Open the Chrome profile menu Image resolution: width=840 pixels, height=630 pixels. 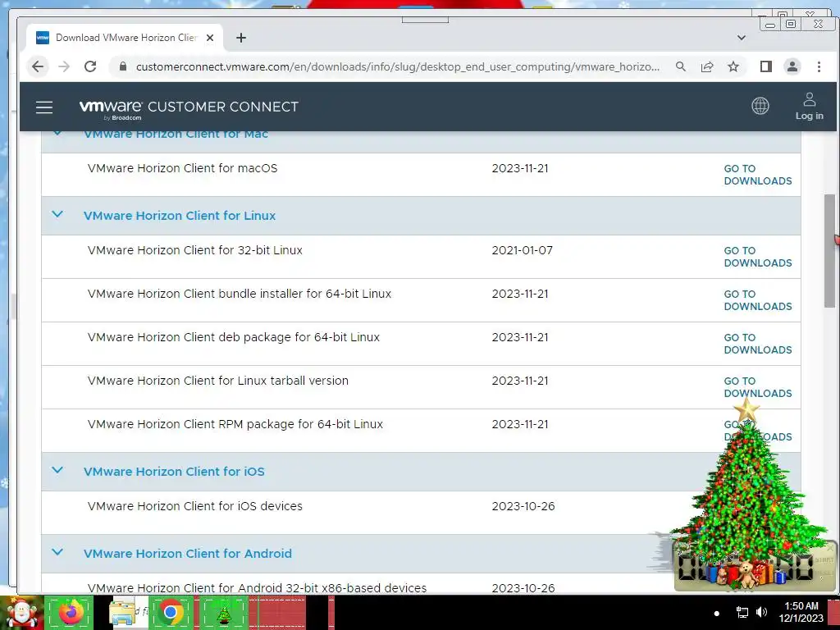pos(792,66)
